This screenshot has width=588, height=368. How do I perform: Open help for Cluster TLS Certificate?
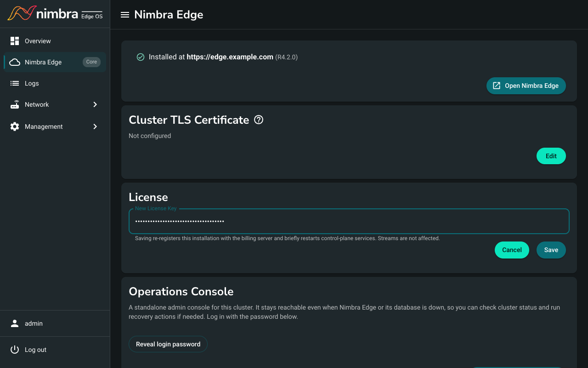click(259, 120)
